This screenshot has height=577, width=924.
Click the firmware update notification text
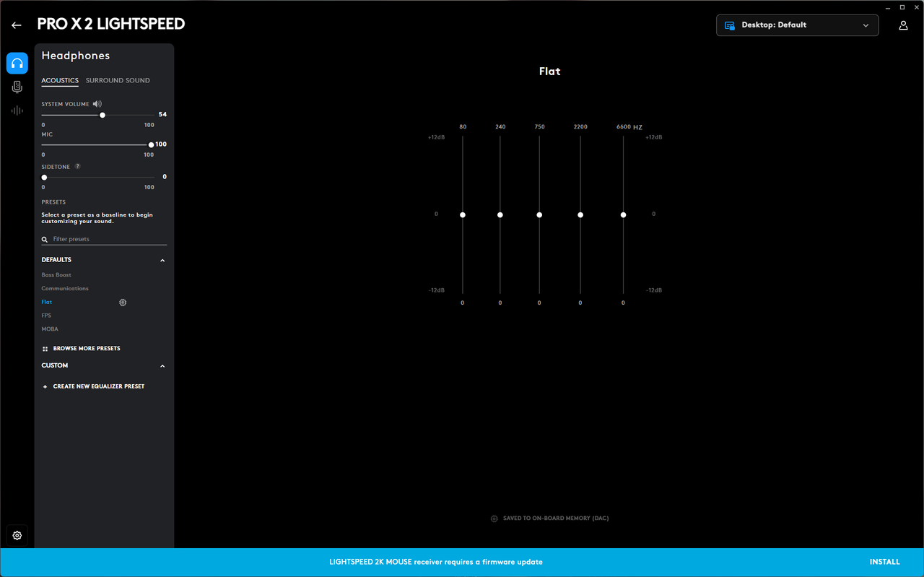(x=436, y=562)
